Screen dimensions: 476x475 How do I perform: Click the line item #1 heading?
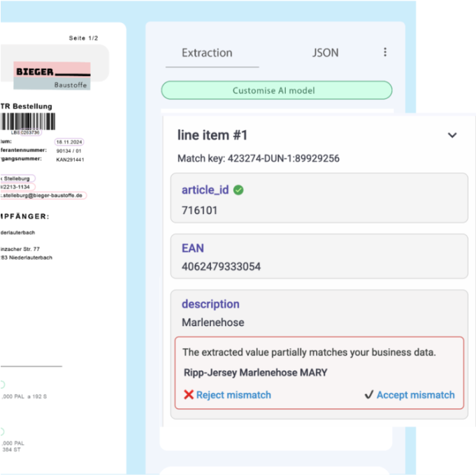pyautogui.click(x=212, y=135)
